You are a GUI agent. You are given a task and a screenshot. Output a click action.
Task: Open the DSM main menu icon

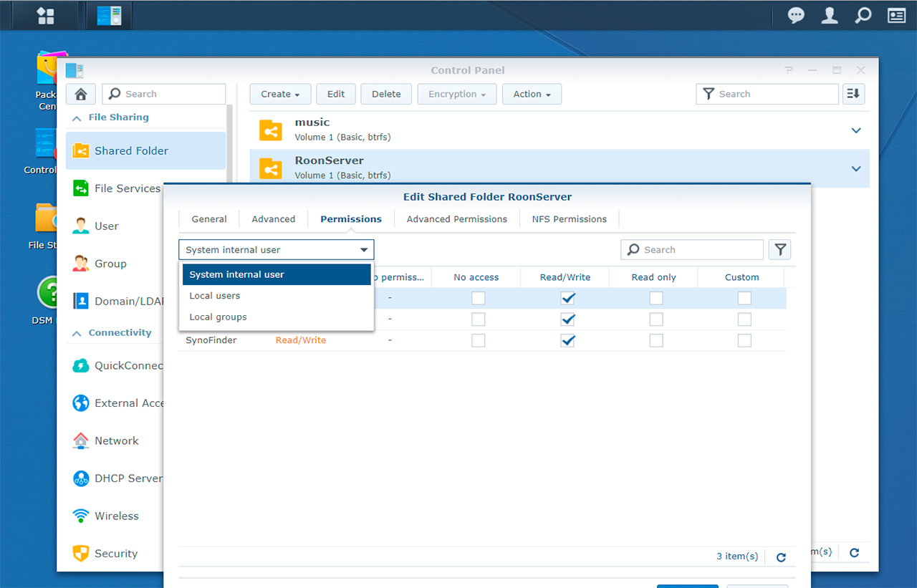click(x=45, y=15)
